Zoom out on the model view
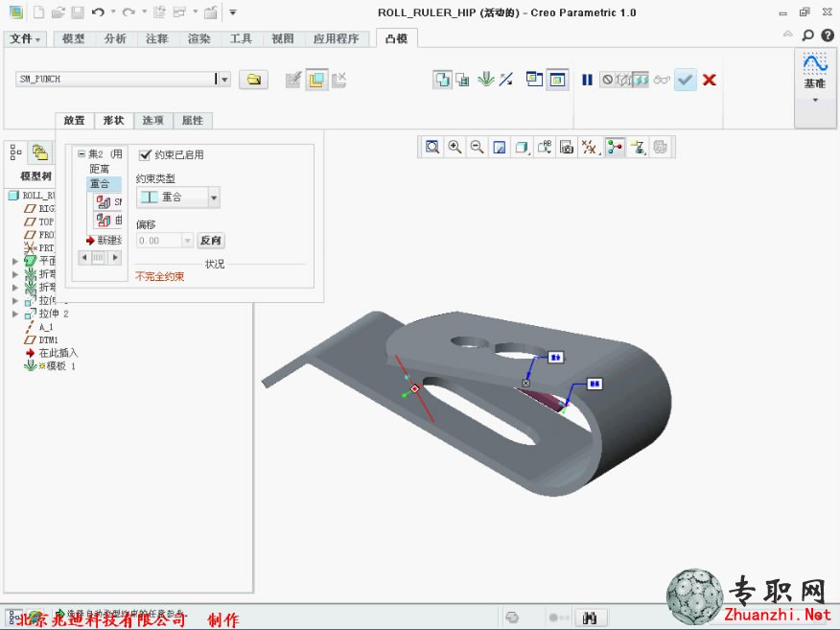 coord(477,147)
